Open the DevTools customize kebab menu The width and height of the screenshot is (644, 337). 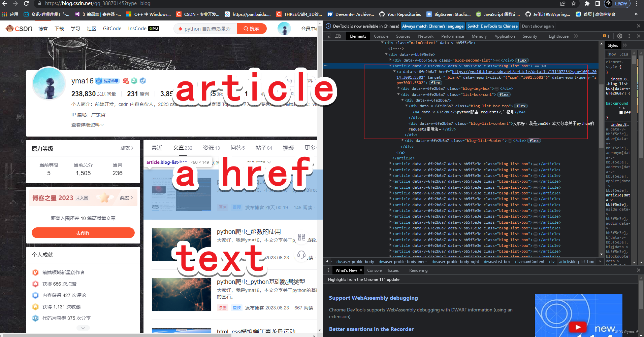[629, 36]
